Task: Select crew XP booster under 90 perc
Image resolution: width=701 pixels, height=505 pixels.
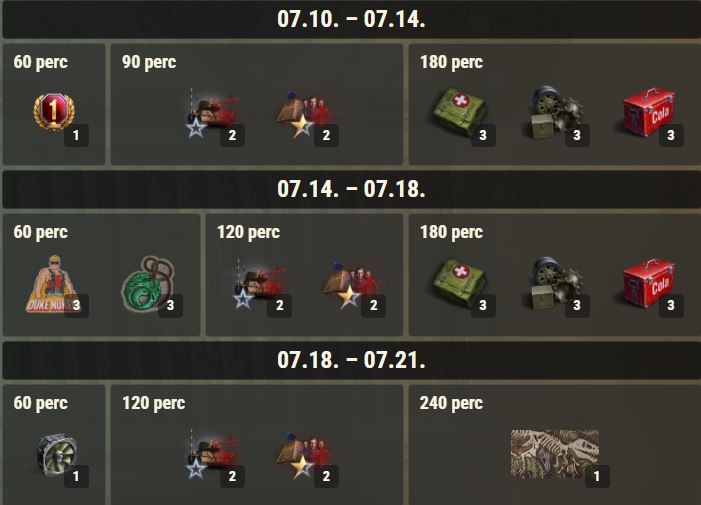Action: tap(305, 114)
